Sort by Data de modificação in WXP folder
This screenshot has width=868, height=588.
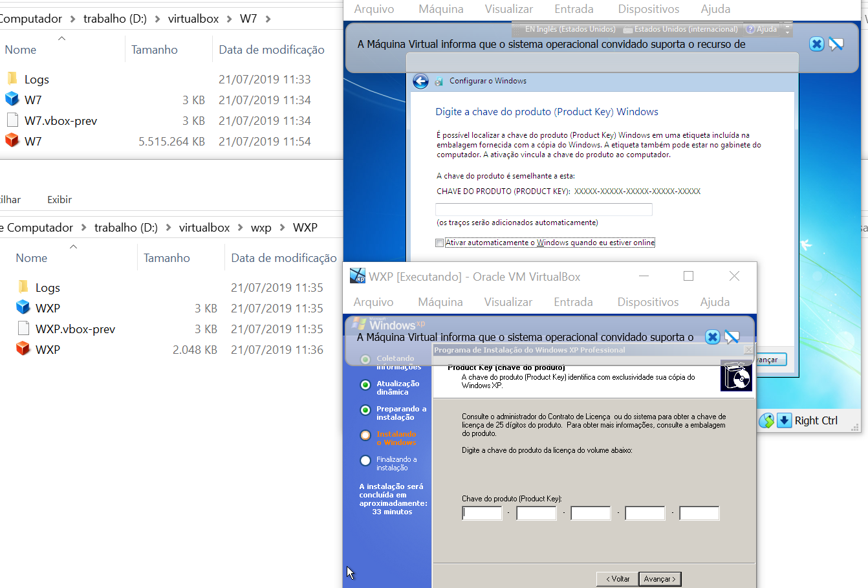tap(284, 258)
